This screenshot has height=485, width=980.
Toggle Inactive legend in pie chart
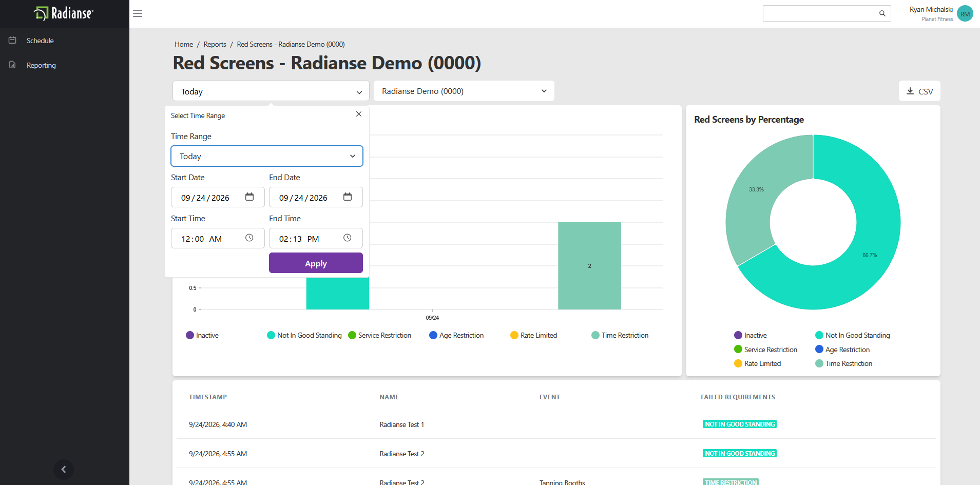pos(751,335)
